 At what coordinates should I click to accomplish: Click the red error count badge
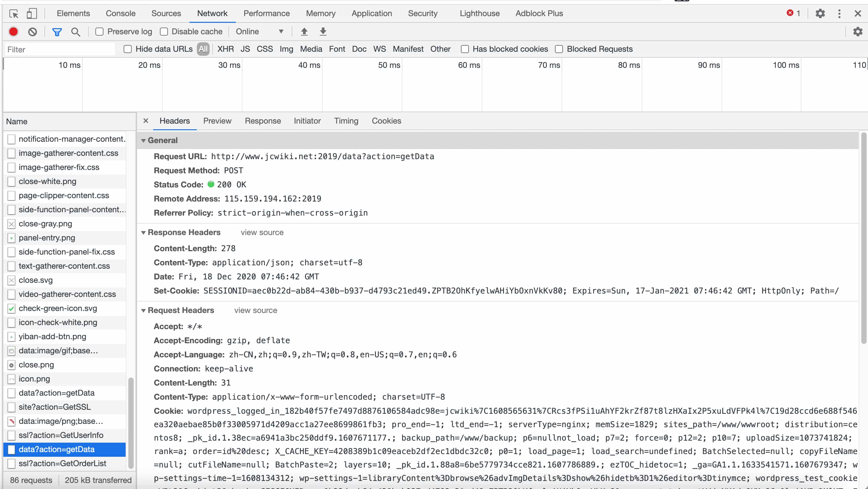(793, 13)
